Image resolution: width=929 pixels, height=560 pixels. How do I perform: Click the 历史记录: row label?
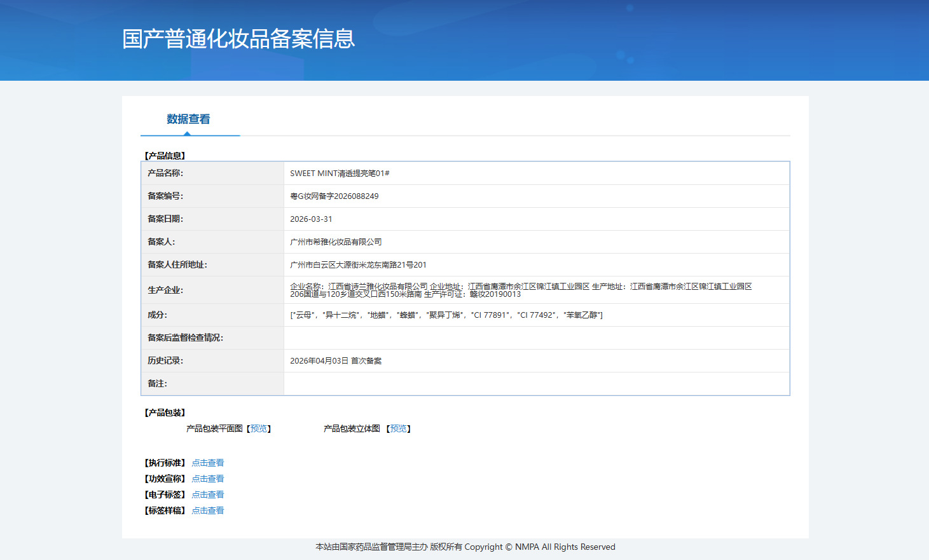coord(165,361)
